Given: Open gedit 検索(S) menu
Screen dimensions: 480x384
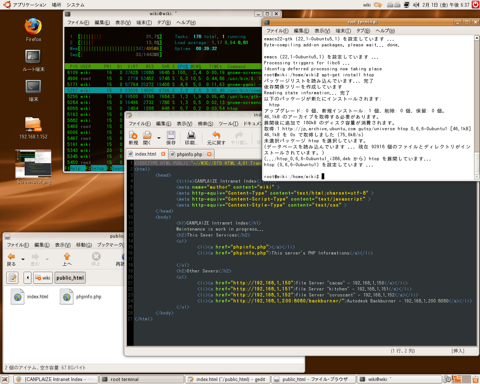Looking at the screenshot, I should tap(205, 124).
